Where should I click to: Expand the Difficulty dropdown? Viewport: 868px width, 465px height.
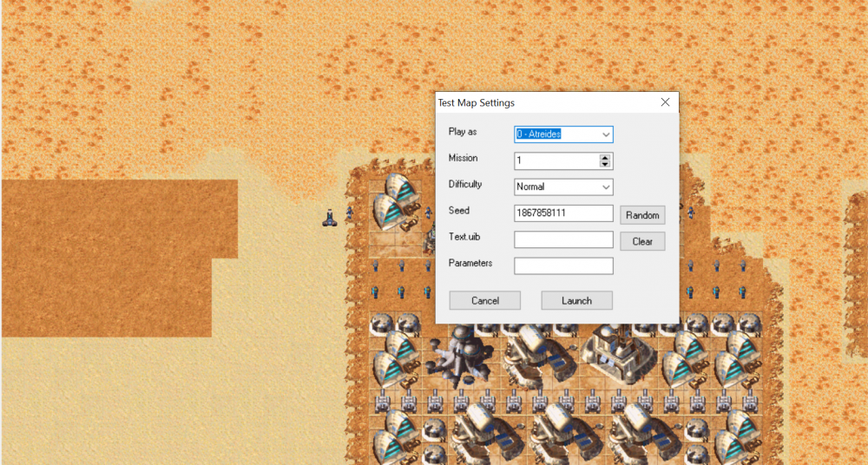[606, 187]
